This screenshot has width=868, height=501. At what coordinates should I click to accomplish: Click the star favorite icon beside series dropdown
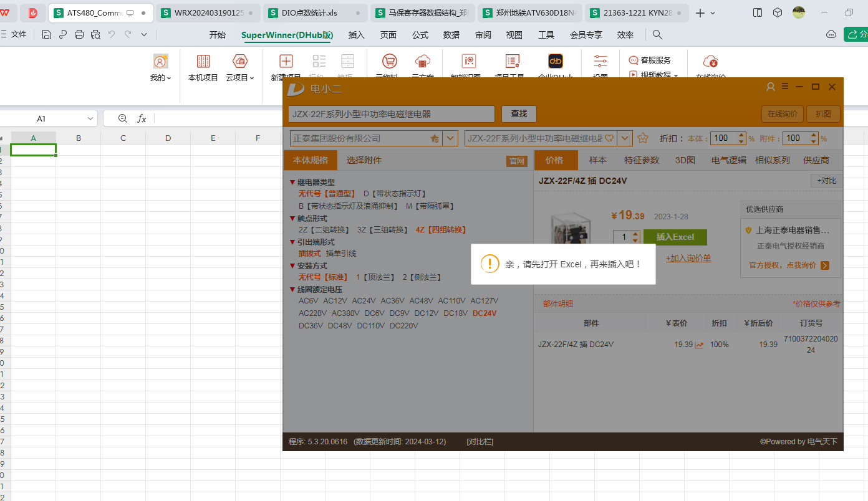[643, 138]
